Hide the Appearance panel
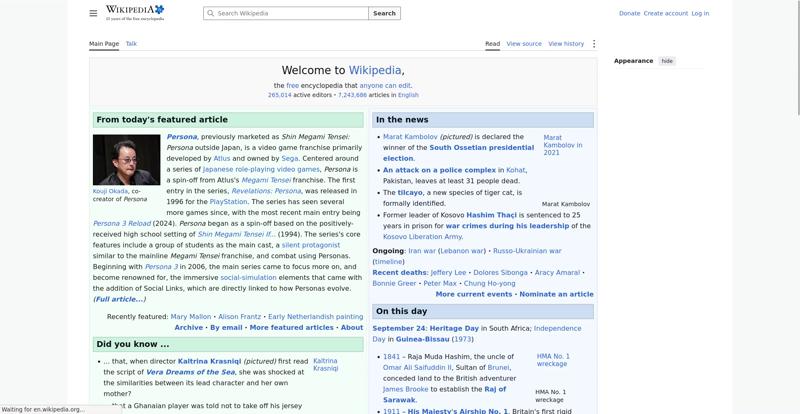 tap(667, 61)
